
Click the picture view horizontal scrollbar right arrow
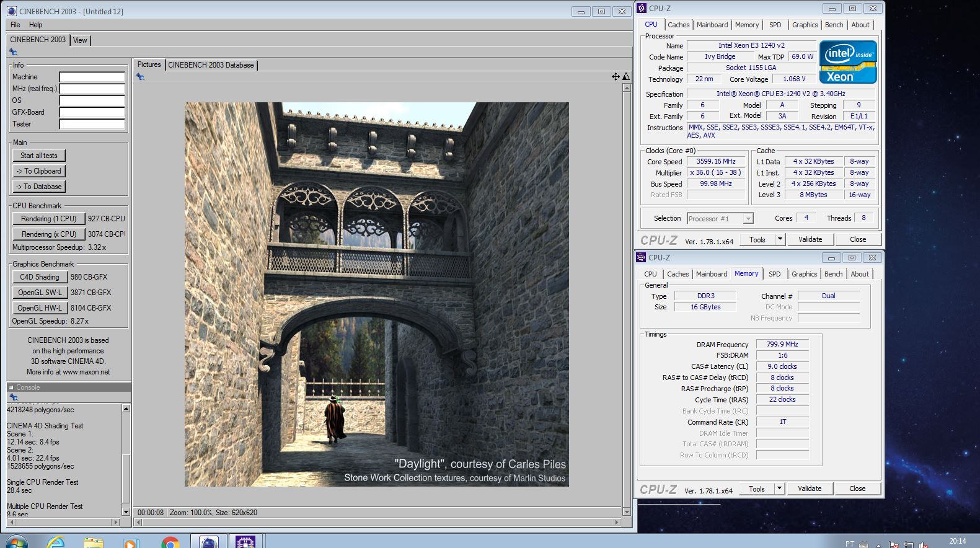point(616,523)
